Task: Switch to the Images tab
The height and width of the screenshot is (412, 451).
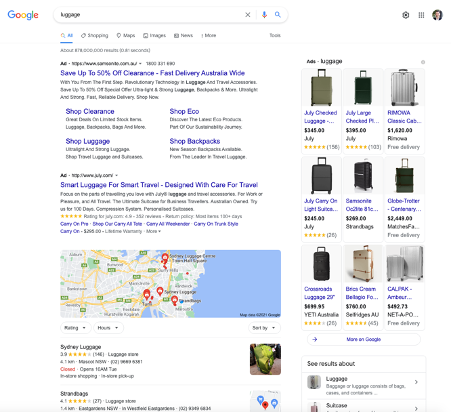Action: pos(154,35)
